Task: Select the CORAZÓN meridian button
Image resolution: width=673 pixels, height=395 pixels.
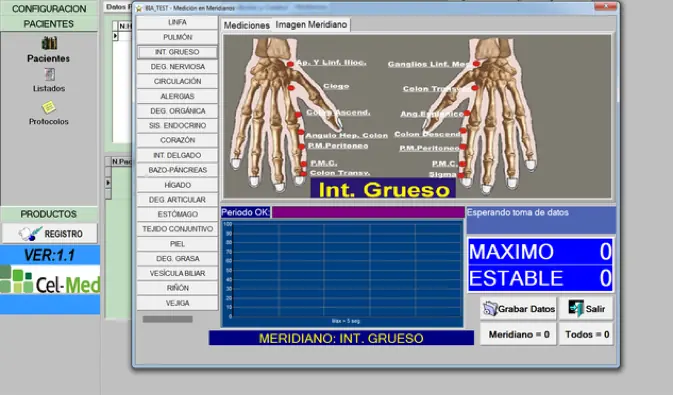Action: [177, 140]
